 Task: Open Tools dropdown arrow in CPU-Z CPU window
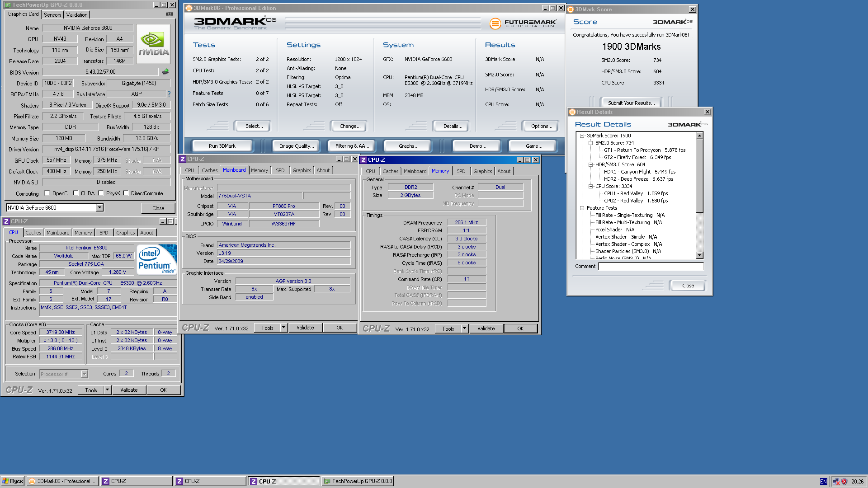pyautogui.click(x=107, y=390)
